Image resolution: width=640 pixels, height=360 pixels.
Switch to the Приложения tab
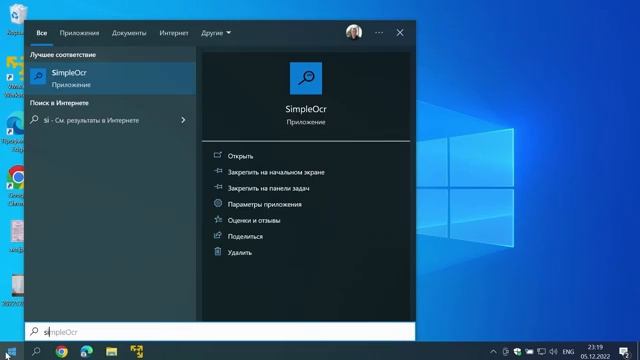(x=79, y=33)
